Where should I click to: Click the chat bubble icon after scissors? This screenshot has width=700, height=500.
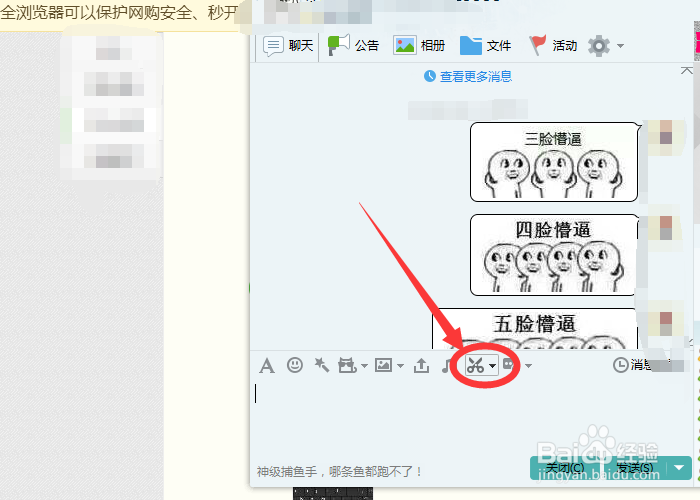[x=510, y=364]
